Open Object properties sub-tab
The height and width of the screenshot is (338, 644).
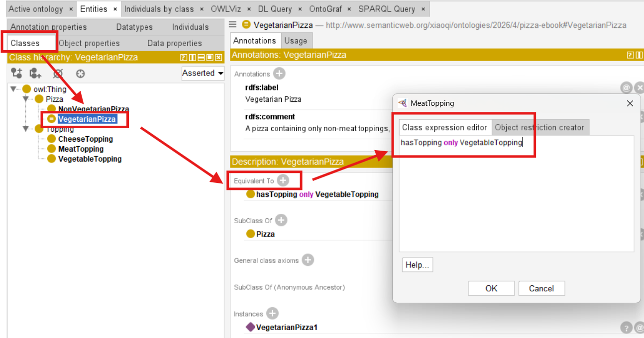89,43
